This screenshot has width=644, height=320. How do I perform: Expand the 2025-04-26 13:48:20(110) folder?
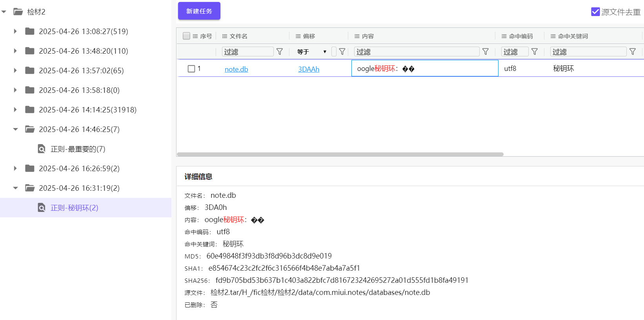15,51
